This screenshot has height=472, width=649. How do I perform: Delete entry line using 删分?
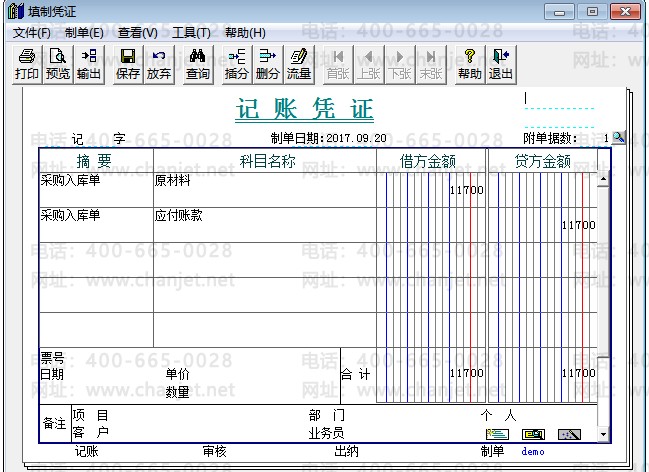pos(268,64)
